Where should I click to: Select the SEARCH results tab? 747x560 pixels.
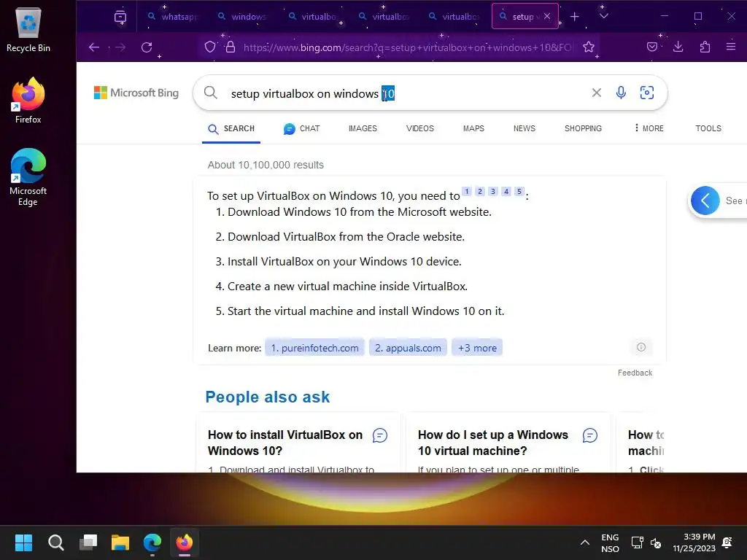(231, 128)
